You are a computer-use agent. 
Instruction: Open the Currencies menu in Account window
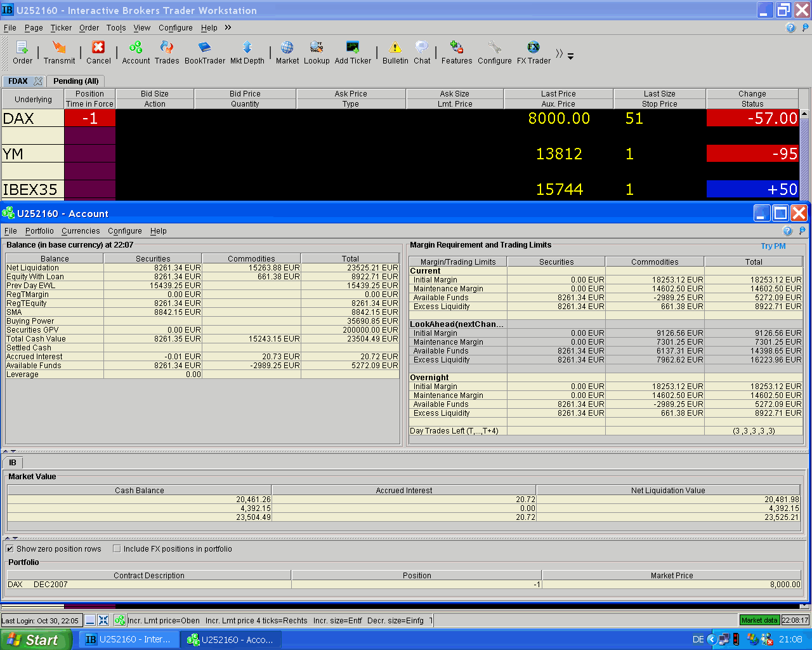(x=81, y=231)
